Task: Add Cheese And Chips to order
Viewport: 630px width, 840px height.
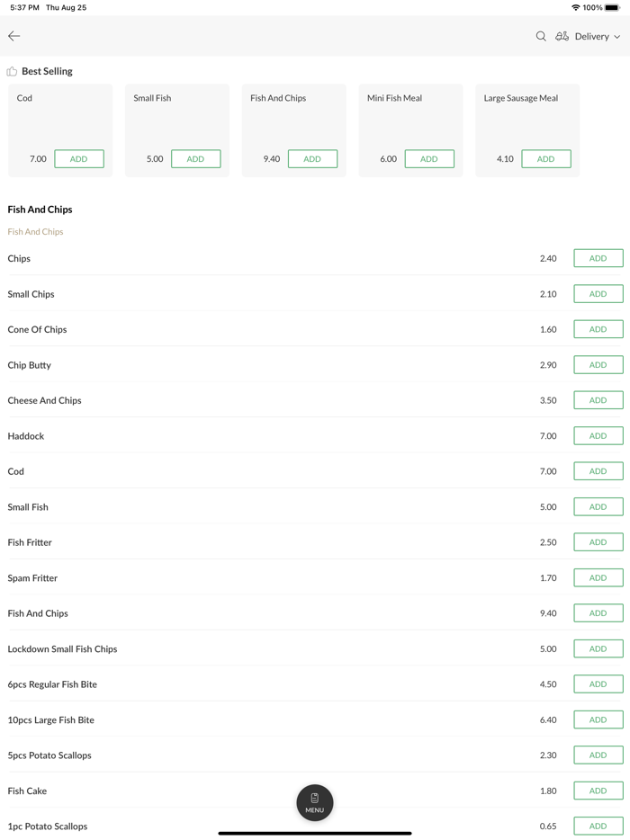Action: [598, 400]
